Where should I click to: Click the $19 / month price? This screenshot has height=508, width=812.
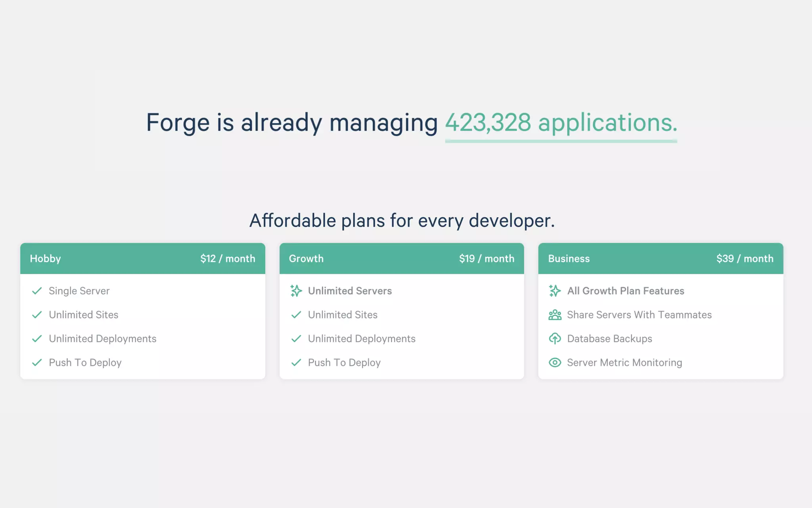pos(486,259)
